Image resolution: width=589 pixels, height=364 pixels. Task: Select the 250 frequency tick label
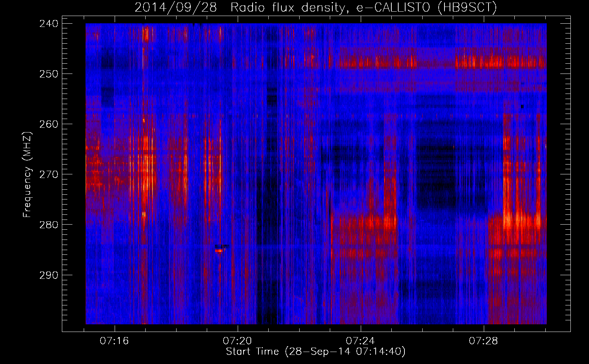pos(49,74)
